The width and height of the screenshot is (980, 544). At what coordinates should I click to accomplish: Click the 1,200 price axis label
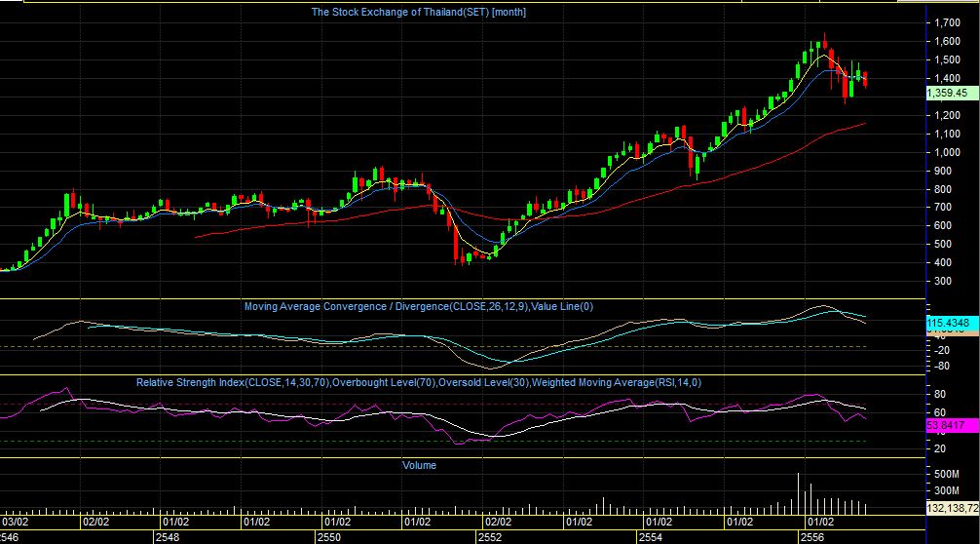click(x=948, y=115)
